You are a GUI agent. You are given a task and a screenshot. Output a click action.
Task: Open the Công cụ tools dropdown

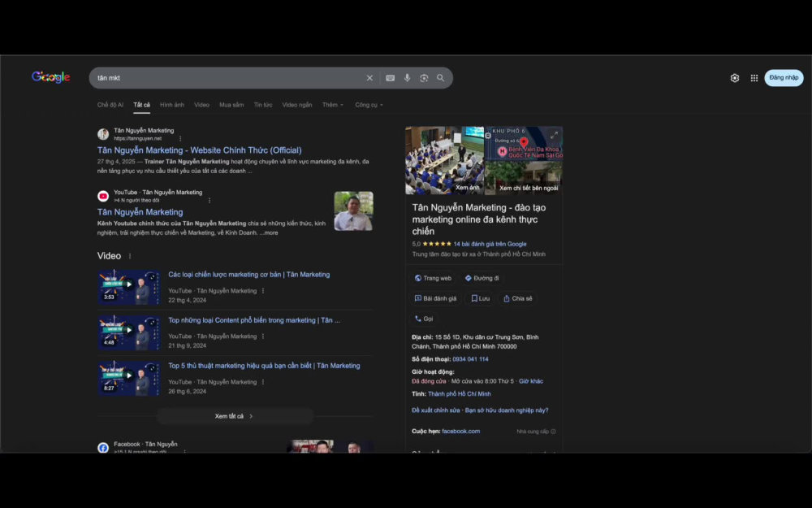[369, 105]
